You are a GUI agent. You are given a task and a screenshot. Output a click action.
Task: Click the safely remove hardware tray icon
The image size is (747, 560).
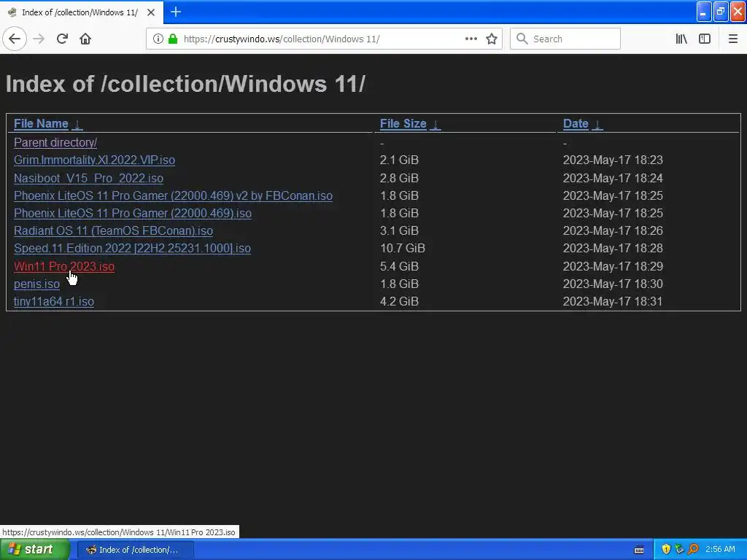(679, 549)
